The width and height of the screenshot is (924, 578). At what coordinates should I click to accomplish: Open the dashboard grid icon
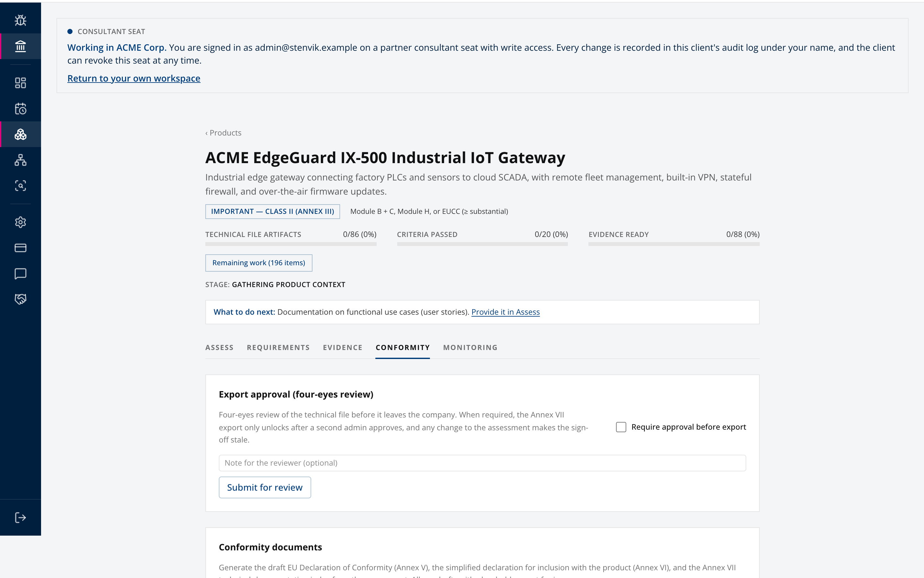pos(20,83)
